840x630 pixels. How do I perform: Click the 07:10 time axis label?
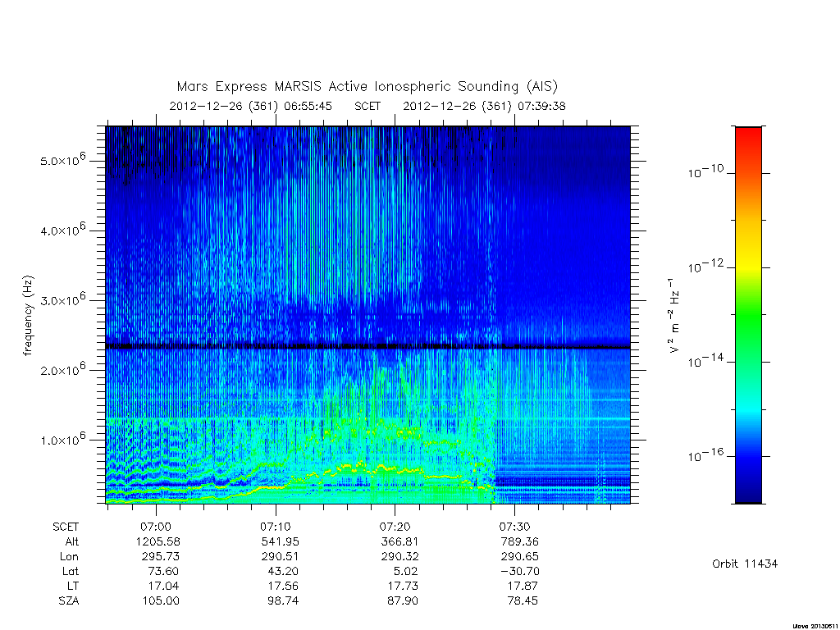pos(276,527)
